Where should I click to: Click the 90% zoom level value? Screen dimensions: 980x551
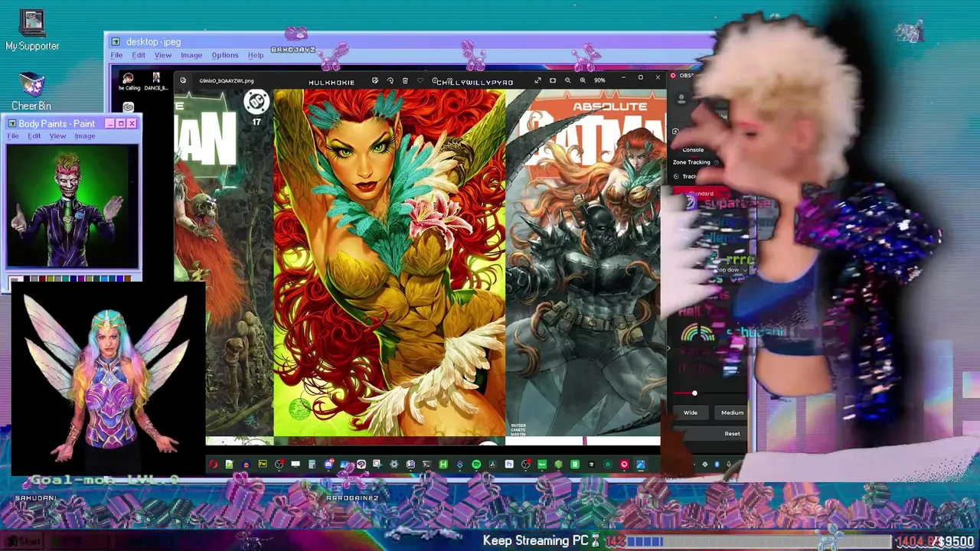coord(599,80)
